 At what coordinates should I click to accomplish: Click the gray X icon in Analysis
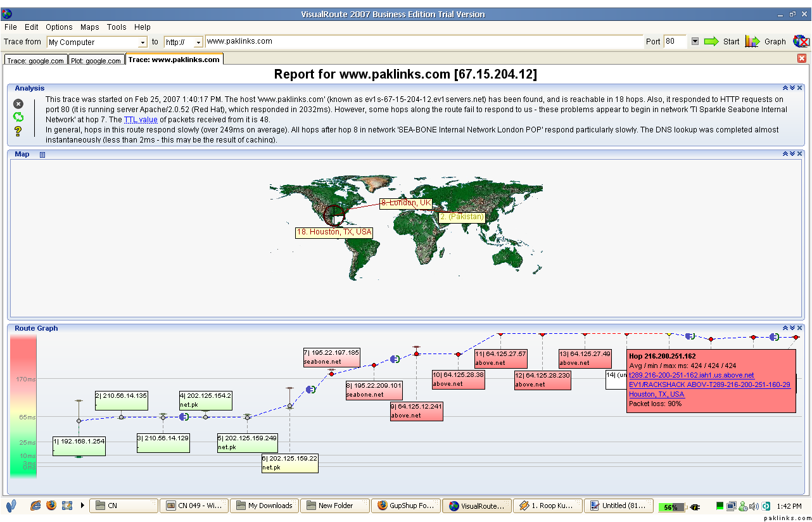tap(18, 104)
